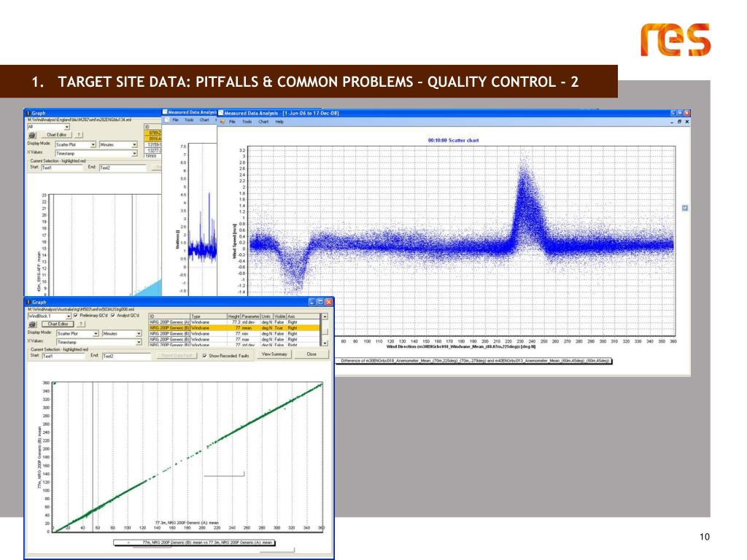Open the Scatter Plot display mode dropdown in the front Graph window
Viewport: 747px width, 560px height.
pyautogui.click(x=96, y=334)
